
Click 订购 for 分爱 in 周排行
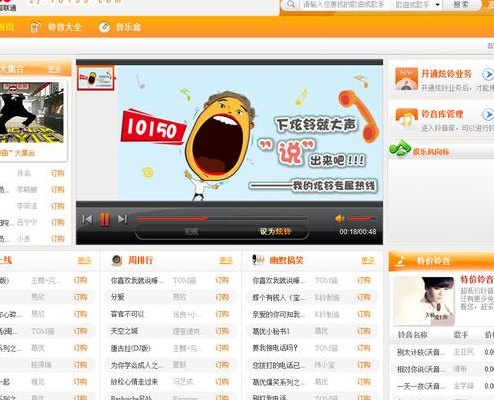[222, 297]
